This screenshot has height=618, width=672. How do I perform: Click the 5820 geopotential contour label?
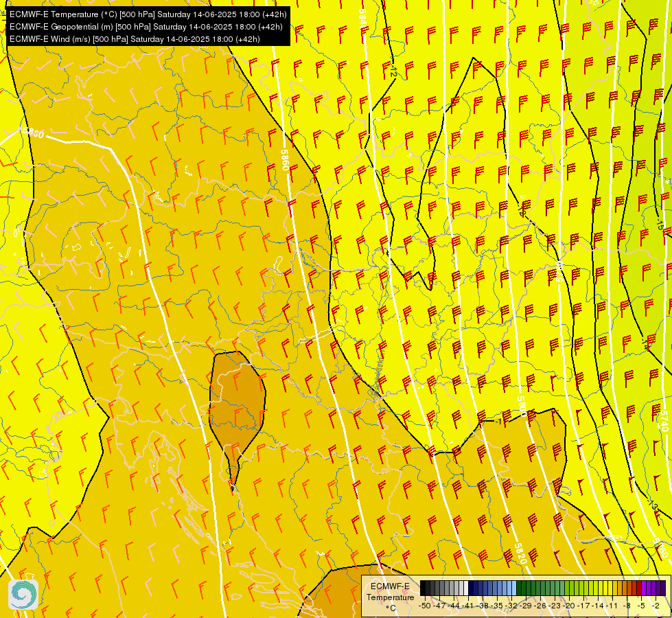(520, 553)
